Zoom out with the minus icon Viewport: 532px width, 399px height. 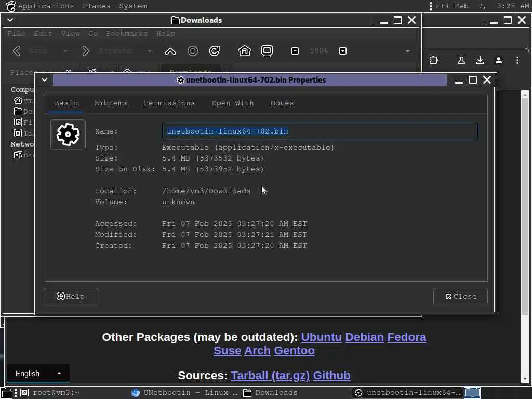295,51
